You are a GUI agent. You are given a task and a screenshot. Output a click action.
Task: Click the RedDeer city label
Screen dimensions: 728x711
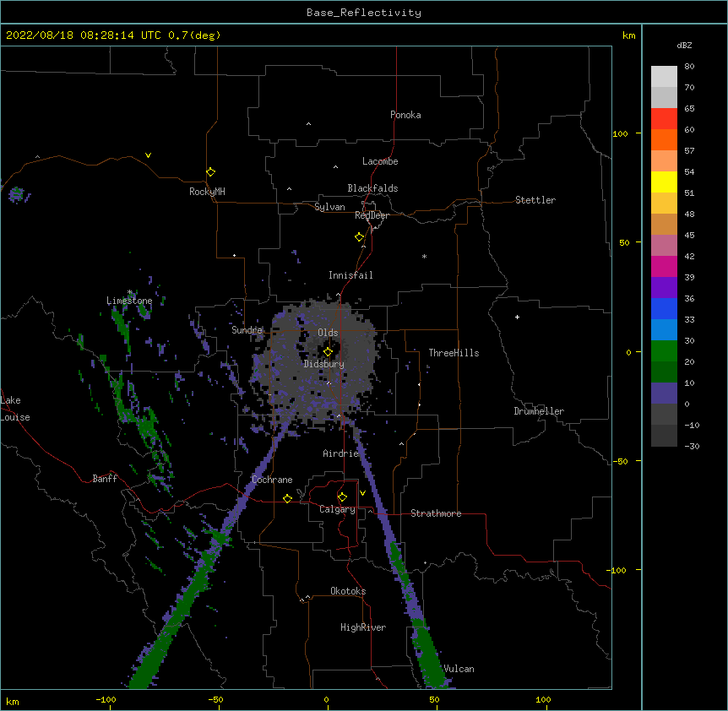(372, 215)
